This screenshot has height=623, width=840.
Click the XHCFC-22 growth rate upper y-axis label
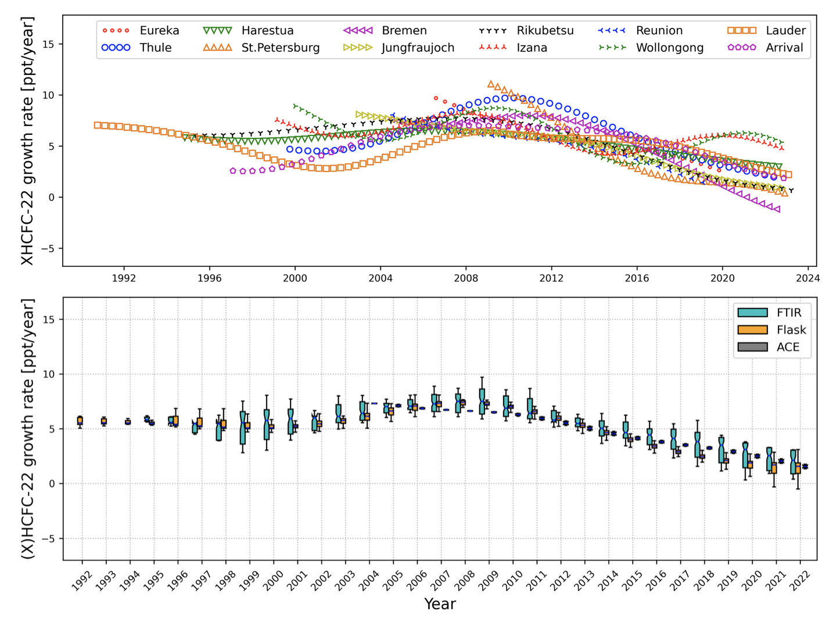pyautogui.click(x=27, y=141)
